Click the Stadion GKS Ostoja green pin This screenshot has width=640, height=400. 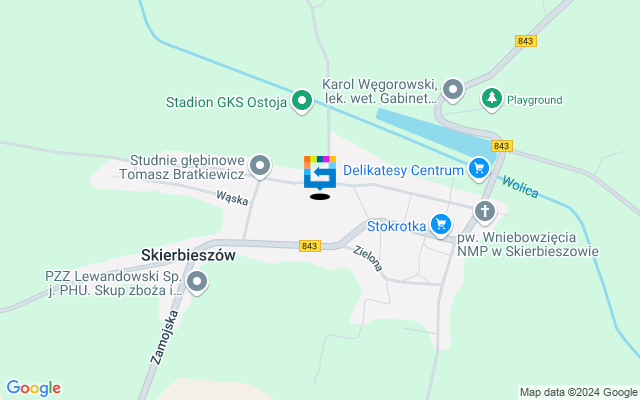(x=302, y=100)
